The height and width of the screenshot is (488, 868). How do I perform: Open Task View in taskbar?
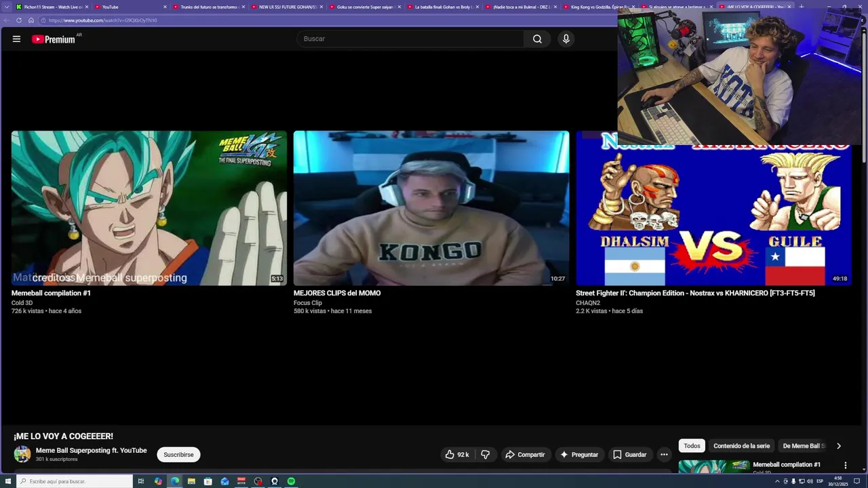tap(141, 481)
